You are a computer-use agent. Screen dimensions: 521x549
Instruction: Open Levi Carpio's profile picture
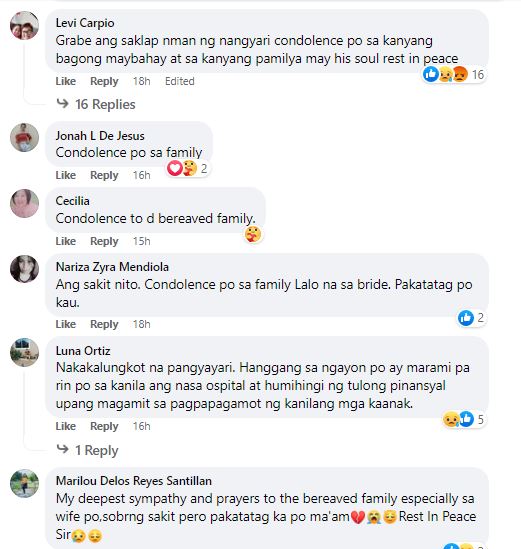(25, 25)
